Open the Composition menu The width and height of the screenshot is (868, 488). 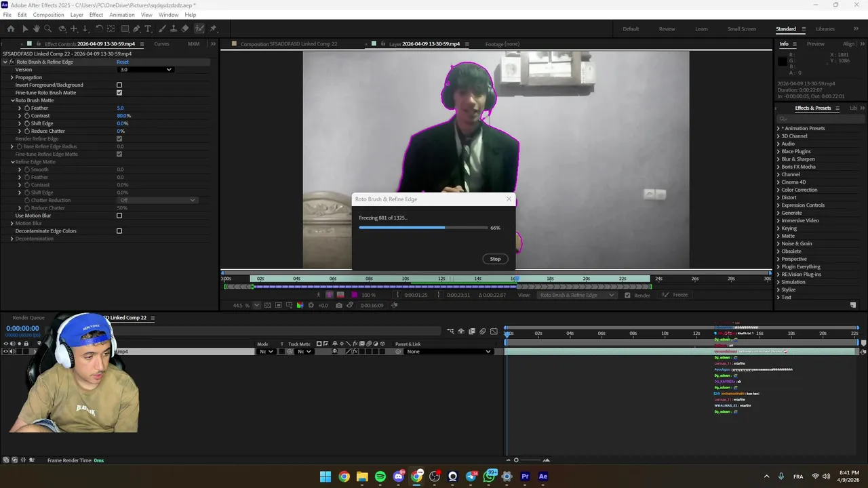[x=48, y=15]
